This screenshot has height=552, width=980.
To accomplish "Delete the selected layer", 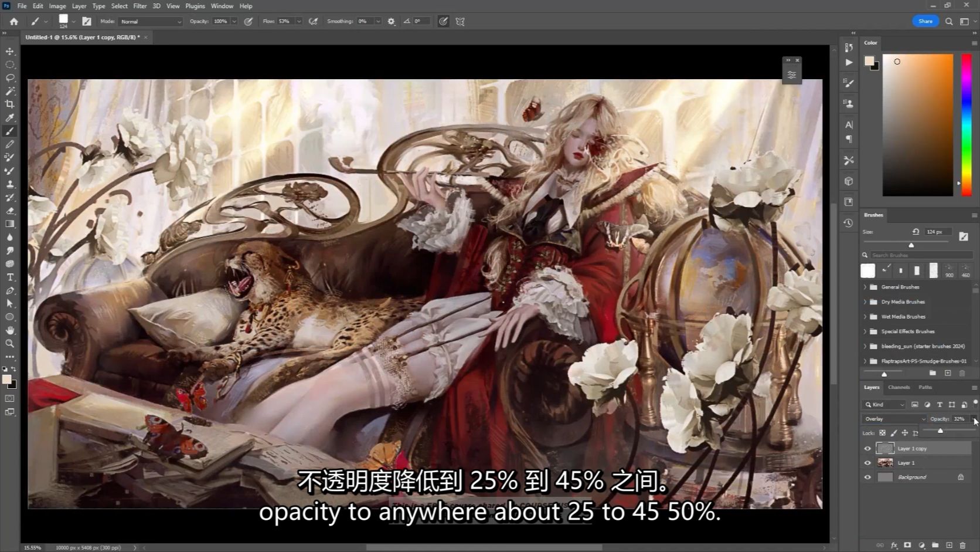I will click(x=962, y=545).
